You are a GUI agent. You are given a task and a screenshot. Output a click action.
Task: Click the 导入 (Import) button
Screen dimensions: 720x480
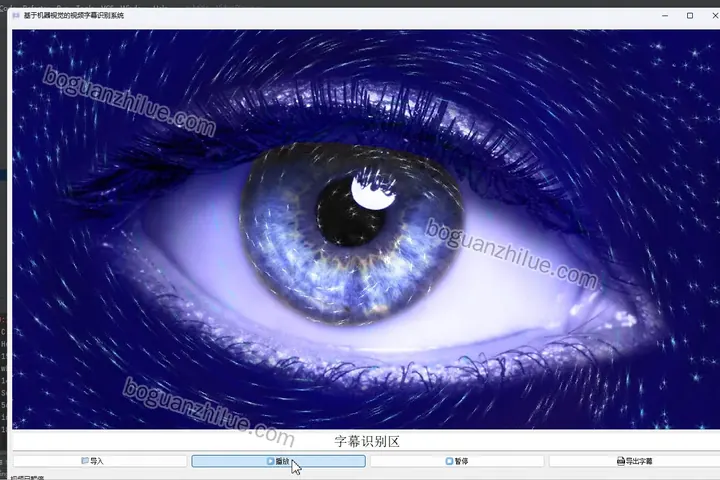coord(100,461)
